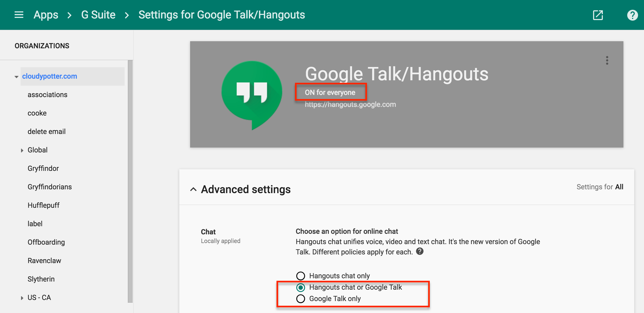
Task: Click Settings for Google Talk/Hangouts breadcrumb
Action: (222, 15)
